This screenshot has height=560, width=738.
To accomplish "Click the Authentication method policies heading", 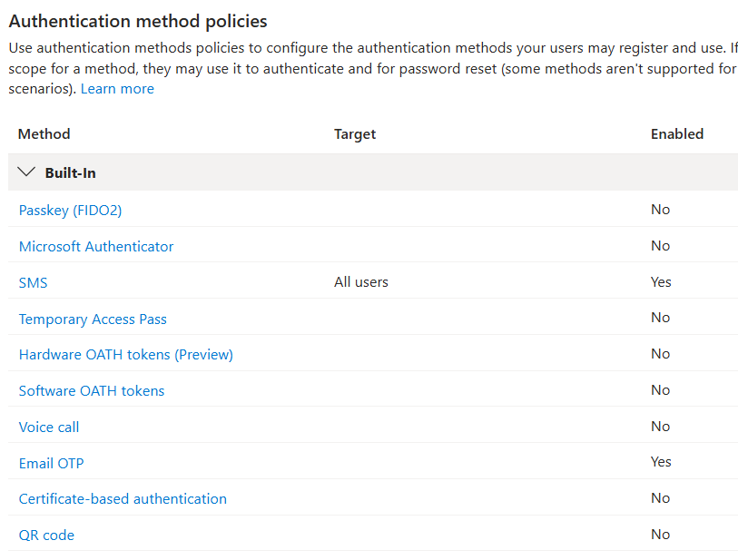I will (x=138, y=22).
